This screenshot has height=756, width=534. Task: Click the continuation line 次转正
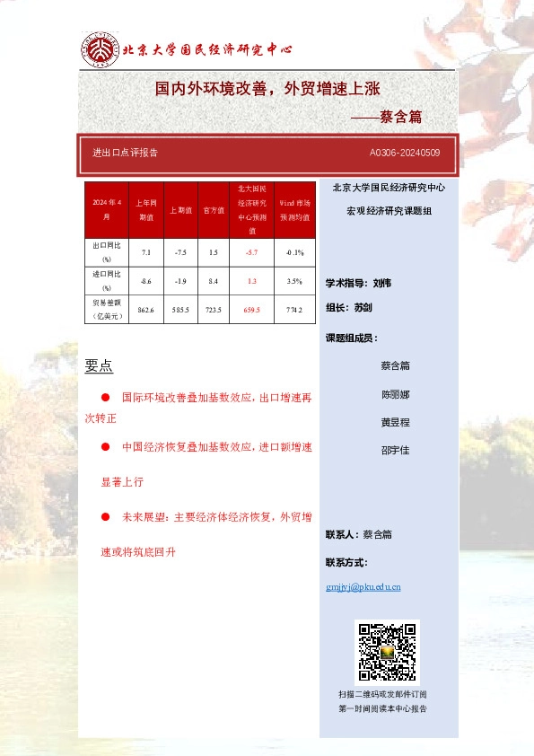(101, 418)
